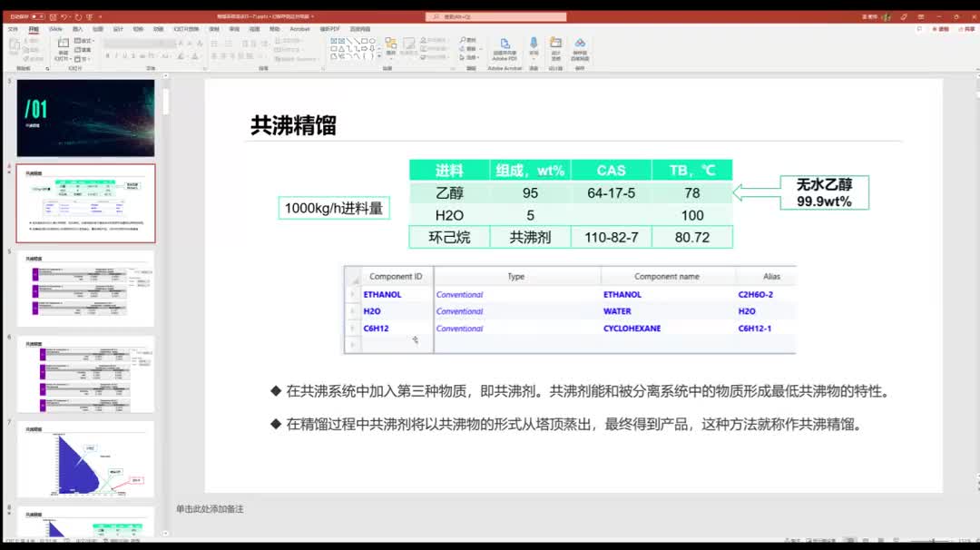This screenshot has width=980, height=550.
Task: Toggle the AutoSave (自动保存) switch
Action: click(x=37, y=17)
